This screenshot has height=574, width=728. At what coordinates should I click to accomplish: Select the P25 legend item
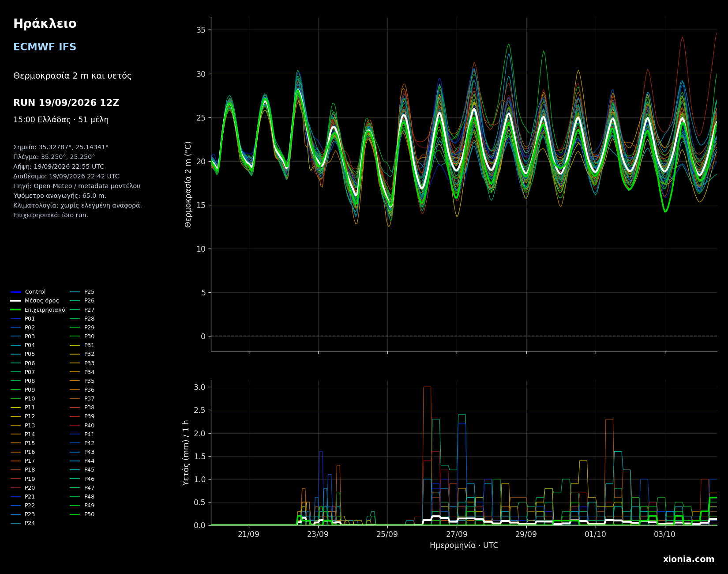[83, 292]
